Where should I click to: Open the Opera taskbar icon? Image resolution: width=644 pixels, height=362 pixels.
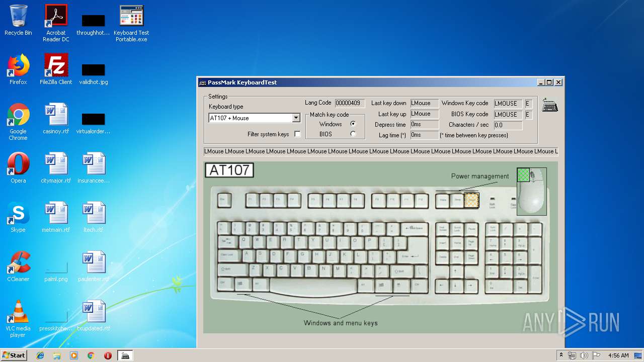[108, 355]
